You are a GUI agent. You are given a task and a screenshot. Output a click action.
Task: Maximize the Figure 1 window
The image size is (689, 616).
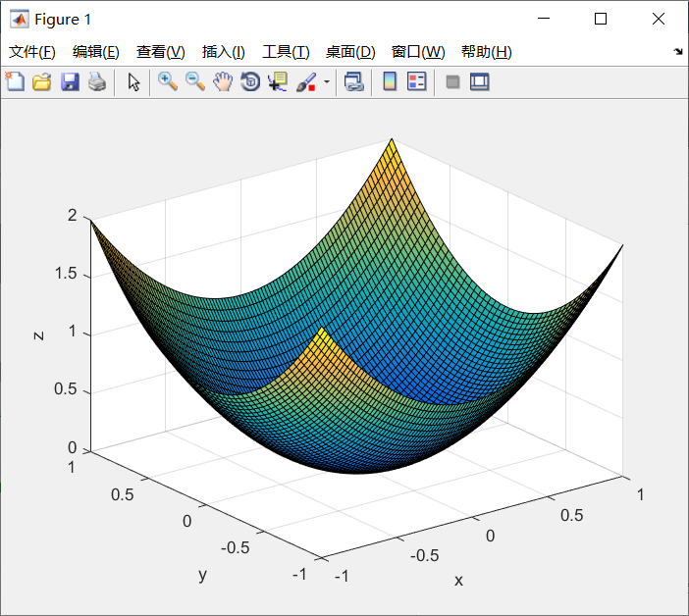point(601,19)
